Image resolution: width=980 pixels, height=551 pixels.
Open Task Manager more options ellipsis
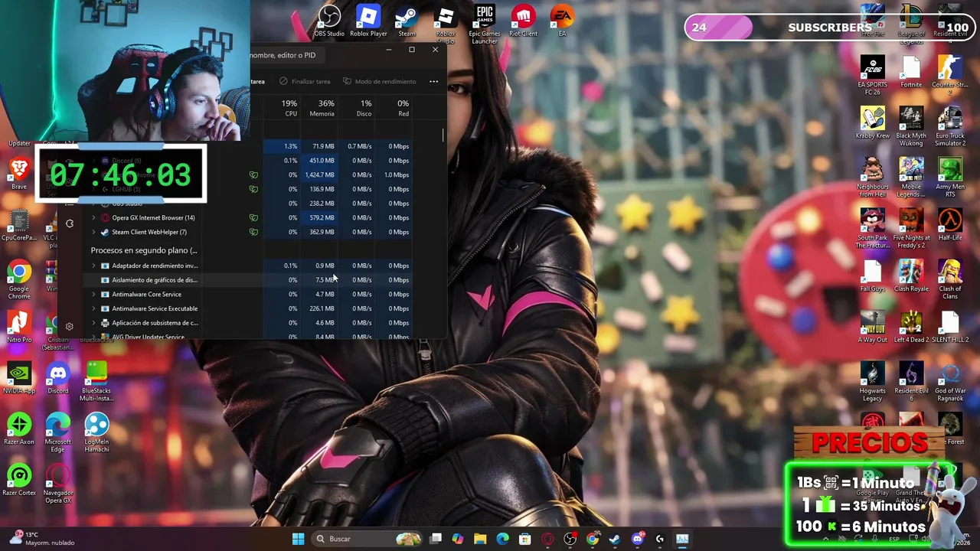[433, 81]
